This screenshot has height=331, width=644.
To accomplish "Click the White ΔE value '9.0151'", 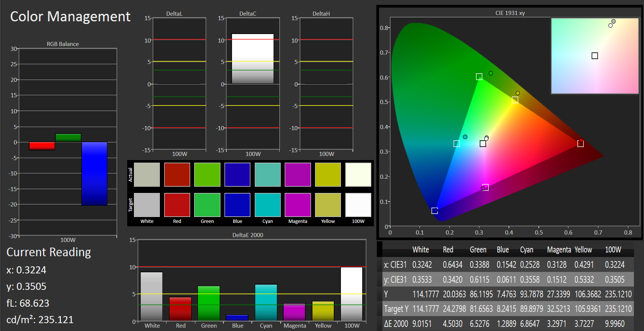I will pos(422,324).
